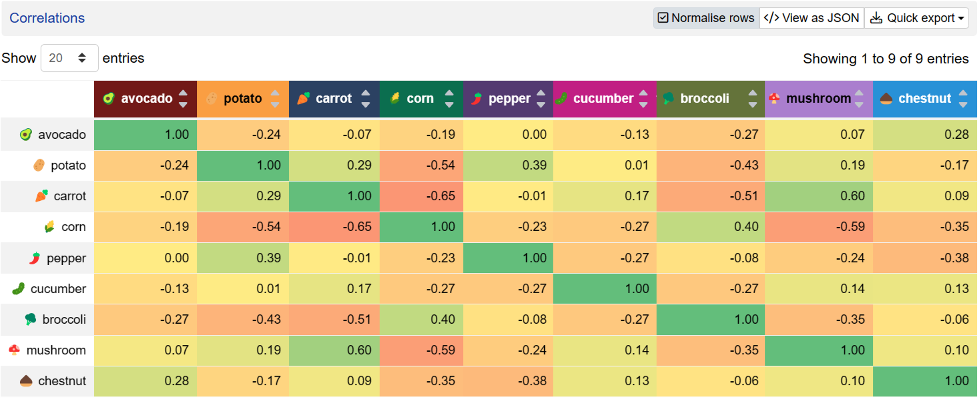The height and width of the screenshot is (402, 980).
Task: Click the corn emoji in column header
Action: click(x=395, y=98)
